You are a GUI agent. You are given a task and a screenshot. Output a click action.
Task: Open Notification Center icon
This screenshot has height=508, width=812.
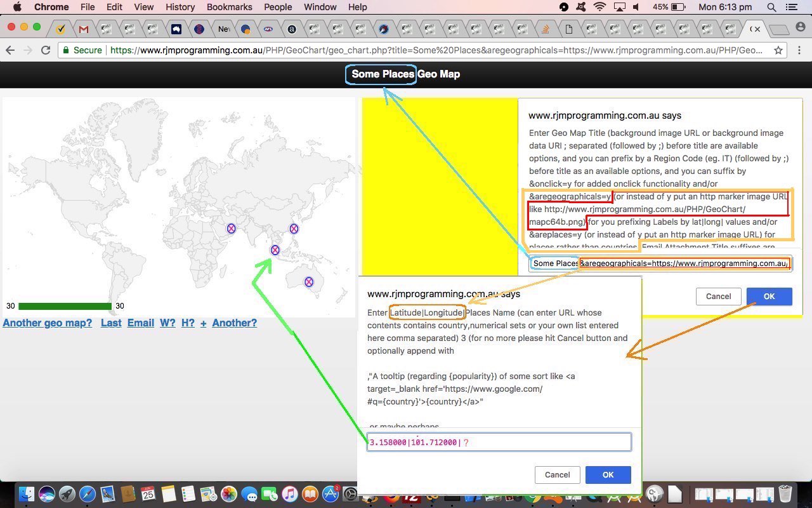click(x=791, y=7)
